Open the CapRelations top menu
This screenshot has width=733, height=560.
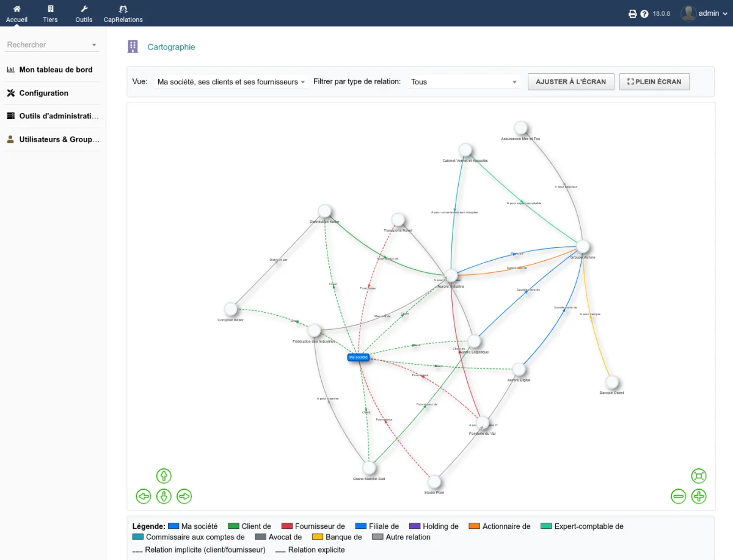click(123, 13)
